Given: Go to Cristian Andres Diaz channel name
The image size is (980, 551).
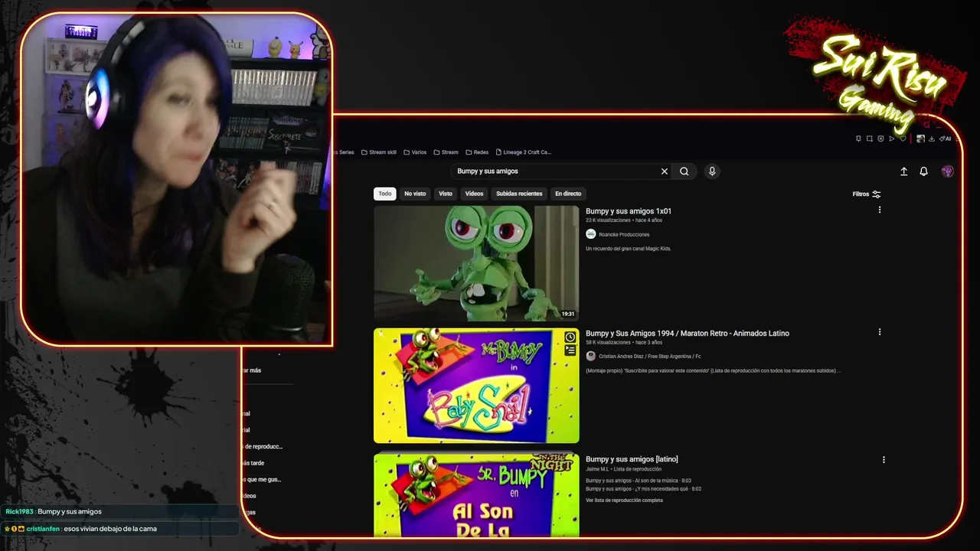Looking at the screenshot, I should click(x=650, y=357).
